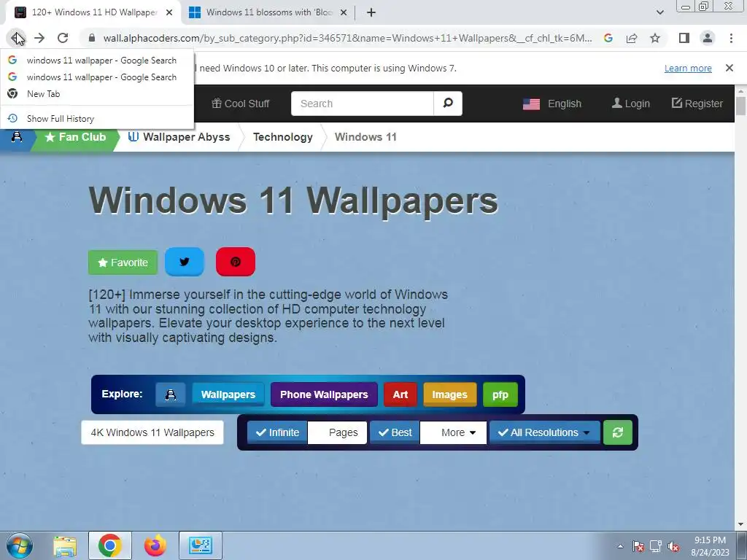This screenshot has width=747, height=560.
Task: Open Windows Explorer from the taskbar
Action: click(65, 545)
